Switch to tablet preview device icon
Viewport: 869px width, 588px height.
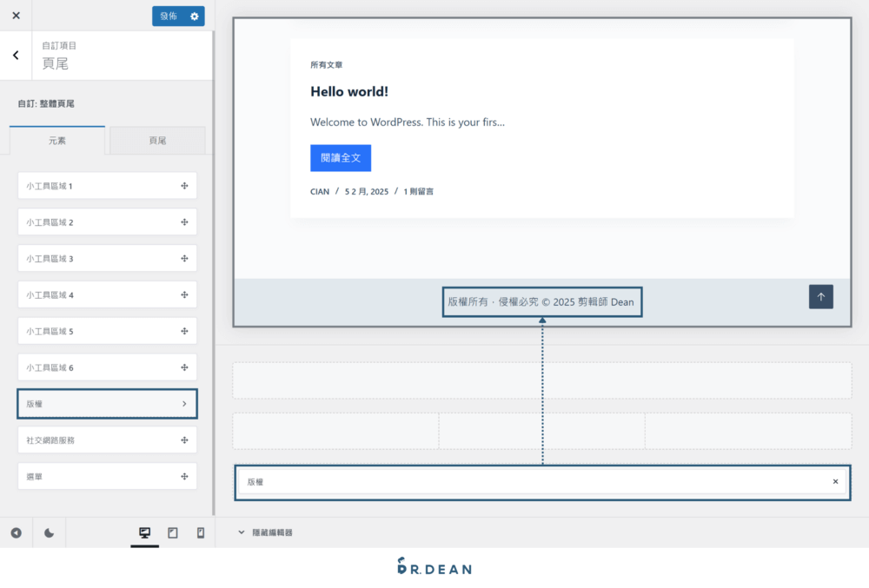(x=173, y=532)
